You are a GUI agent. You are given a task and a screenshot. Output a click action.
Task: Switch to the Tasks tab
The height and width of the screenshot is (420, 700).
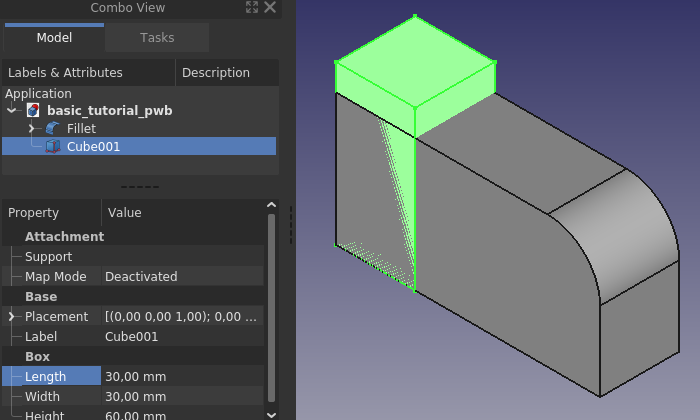[157, 37]
